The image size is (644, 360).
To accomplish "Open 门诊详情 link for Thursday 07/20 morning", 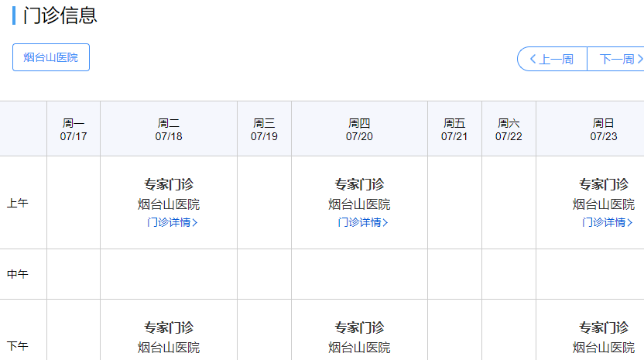I will click(x=362, y=222).
